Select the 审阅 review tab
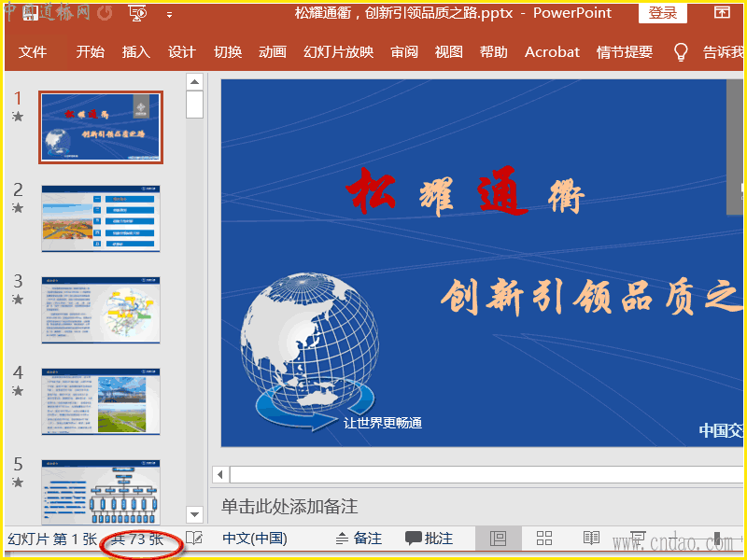This screenshot has width=747, height=560. pyautogui.click(x=404, y=52)
